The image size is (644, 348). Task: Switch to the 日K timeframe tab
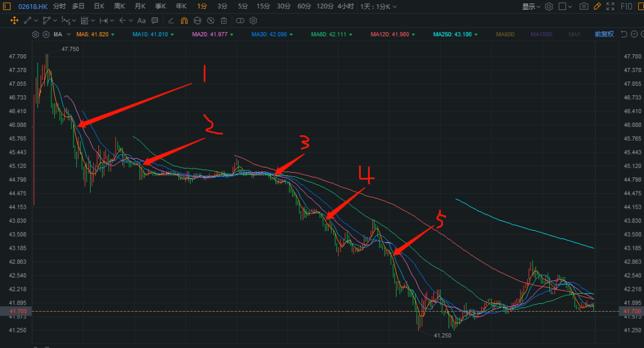(99, 6)
